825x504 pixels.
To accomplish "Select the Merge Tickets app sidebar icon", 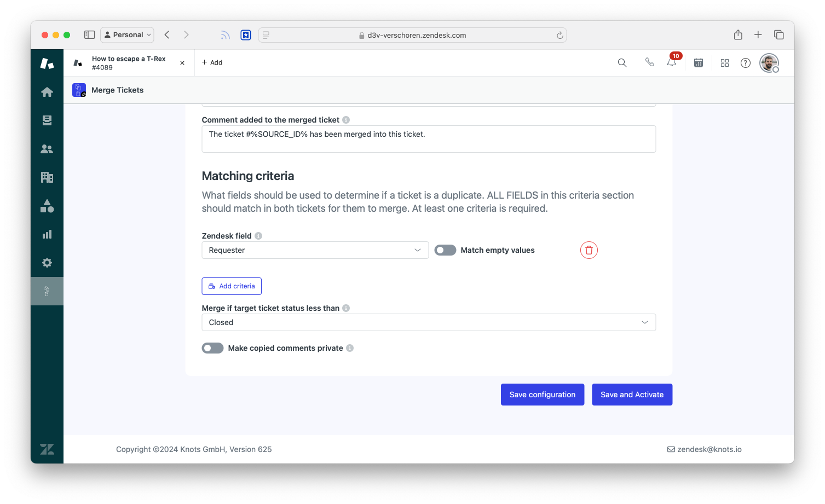I will point(47,291).
